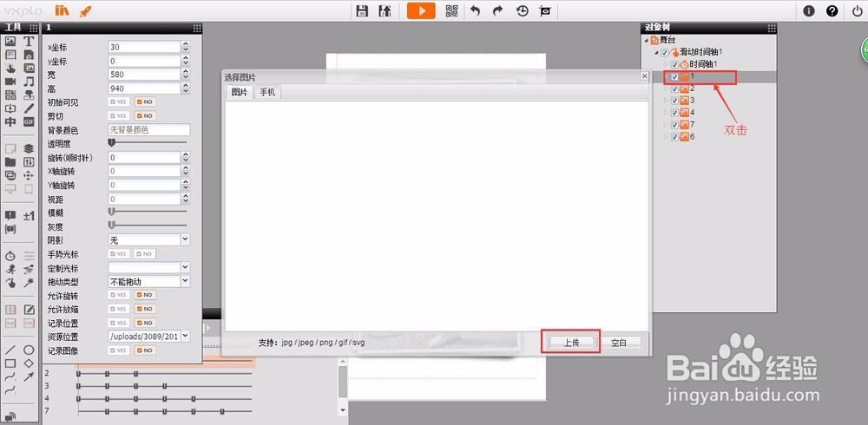The width and height of the screenshot is (868, 425).
Task: Click first keyframe marker on timeline row 3
Action: (x=79, y=386)
